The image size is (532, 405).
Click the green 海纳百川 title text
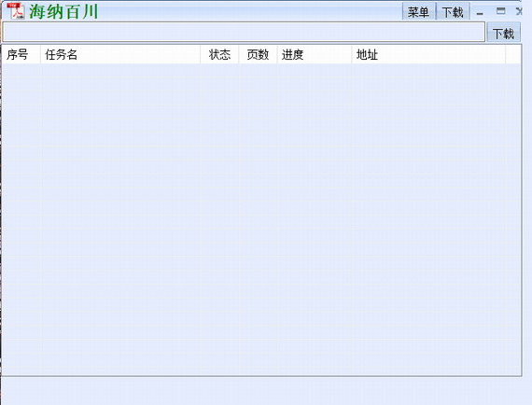pos(63,11)
